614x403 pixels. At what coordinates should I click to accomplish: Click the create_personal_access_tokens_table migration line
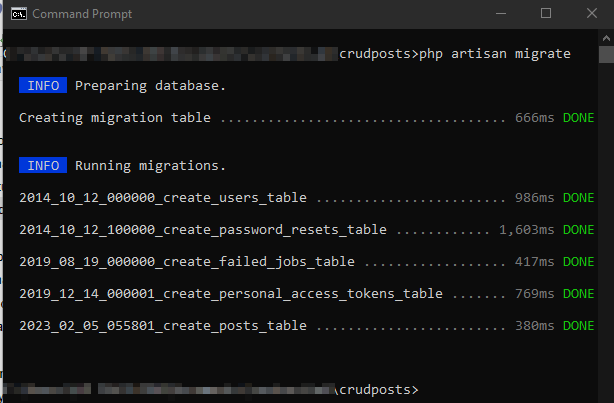[x=307, y=294]
